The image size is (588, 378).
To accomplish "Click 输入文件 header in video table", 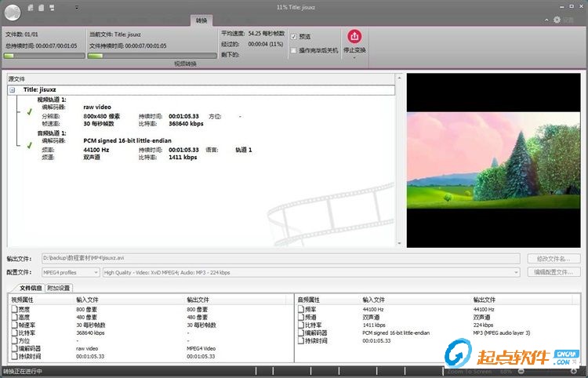I will coord(87,300).
